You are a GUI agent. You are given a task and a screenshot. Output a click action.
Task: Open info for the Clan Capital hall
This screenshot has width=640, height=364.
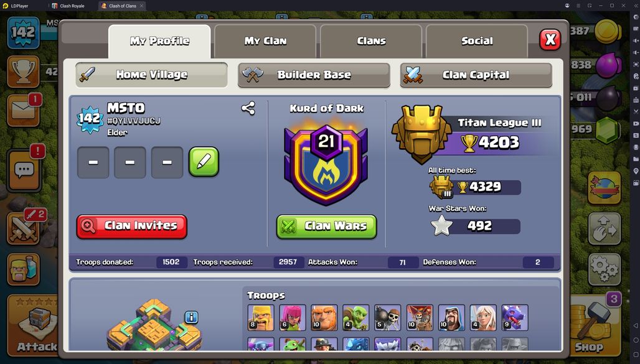tap(191, 317)
